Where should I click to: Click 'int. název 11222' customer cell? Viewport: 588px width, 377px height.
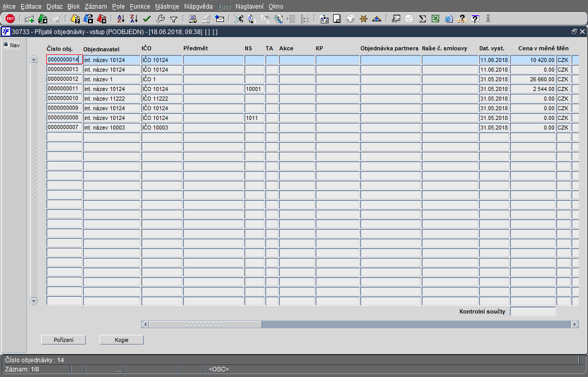[x=111, y=99]
